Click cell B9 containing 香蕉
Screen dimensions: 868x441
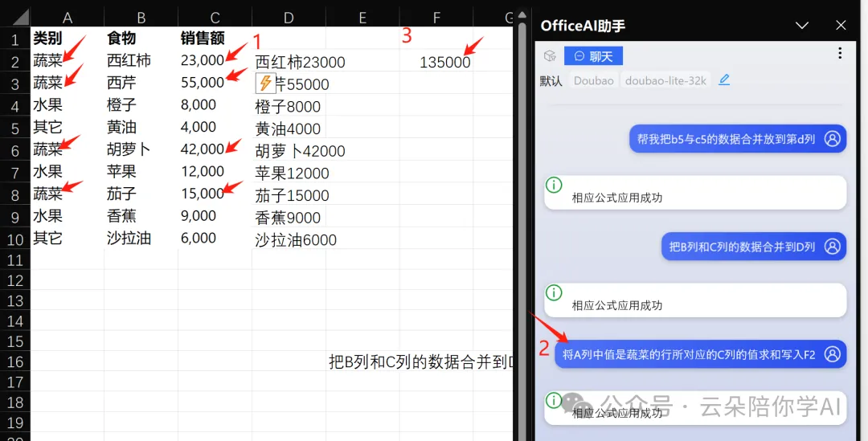pos(141,216)
